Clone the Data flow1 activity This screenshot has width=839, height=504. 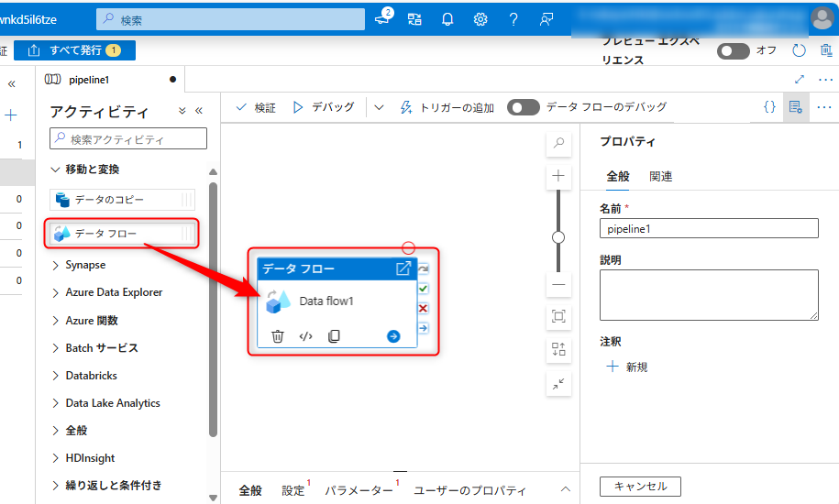click(x=334, y=336)
